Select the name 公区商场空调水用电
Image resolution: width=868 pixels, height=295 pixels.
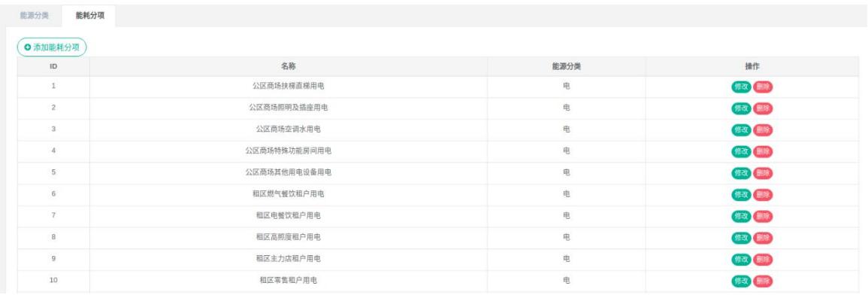pyautogui.click(x=289, y=129)
